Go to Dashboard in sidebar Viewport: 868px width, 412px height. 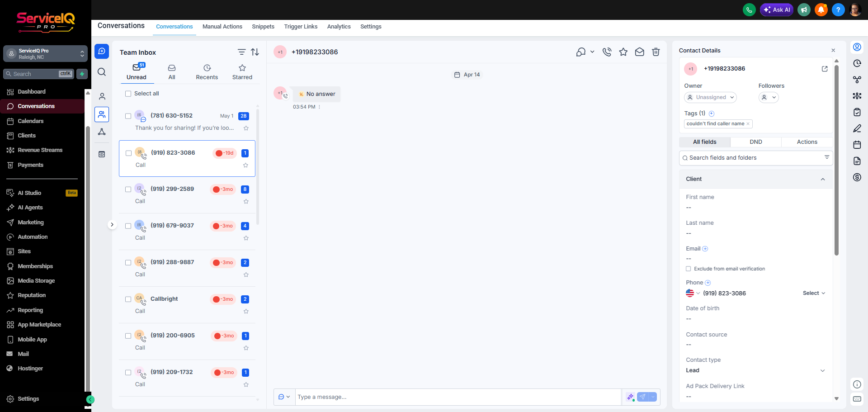[x=32, y=92]
